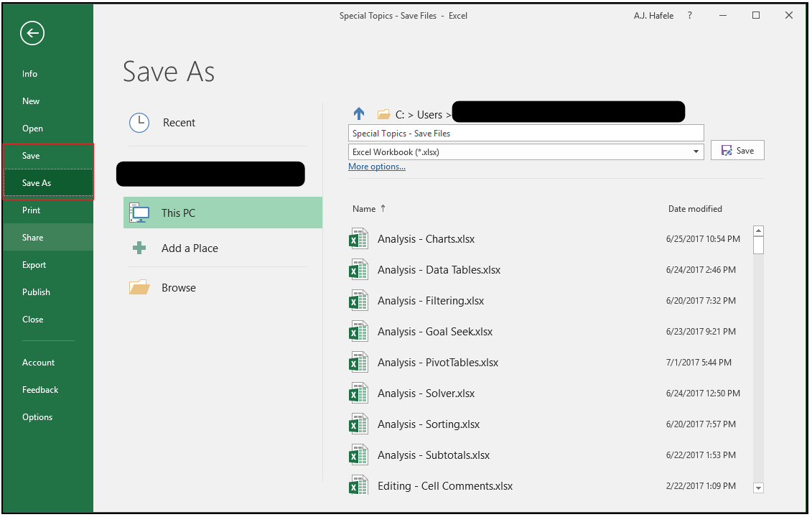This screenshot has height=517, width=812.
Task: Click the date 6/25/2017 10:54 PM
Action: pos(703,239)
